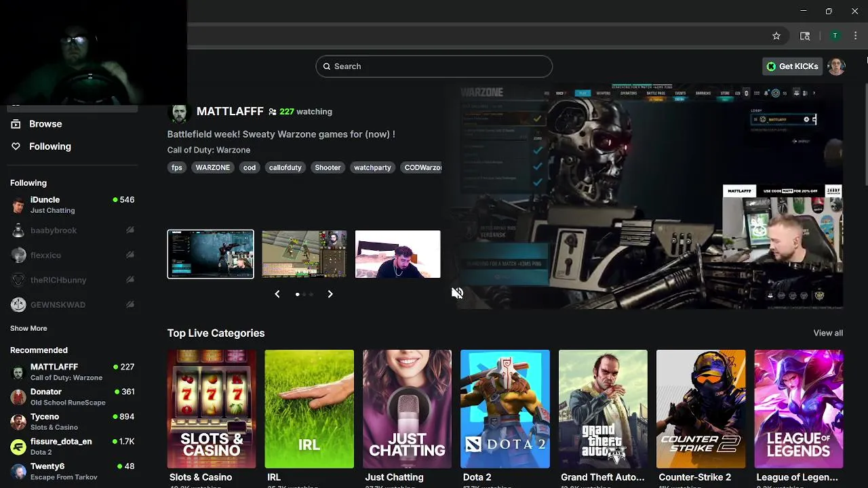Unmute the featured stream speaker icon

pyautogui.click(x=458, y=293)
